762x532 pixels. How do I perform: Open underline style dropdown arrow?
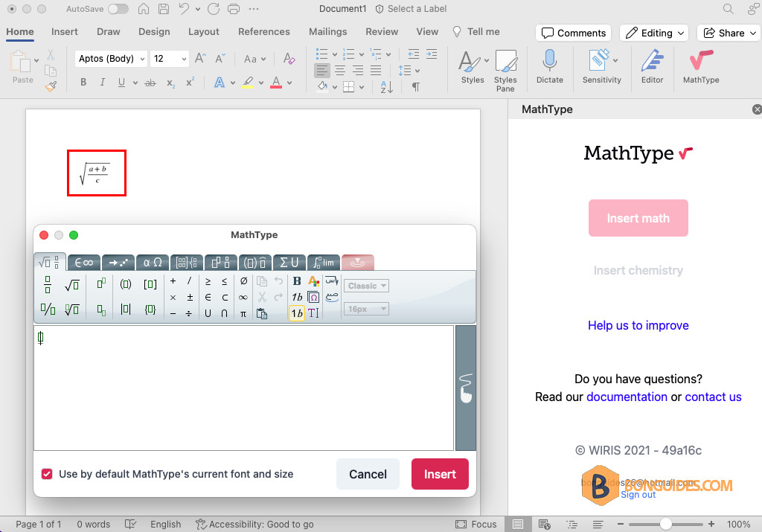[135, 83]
